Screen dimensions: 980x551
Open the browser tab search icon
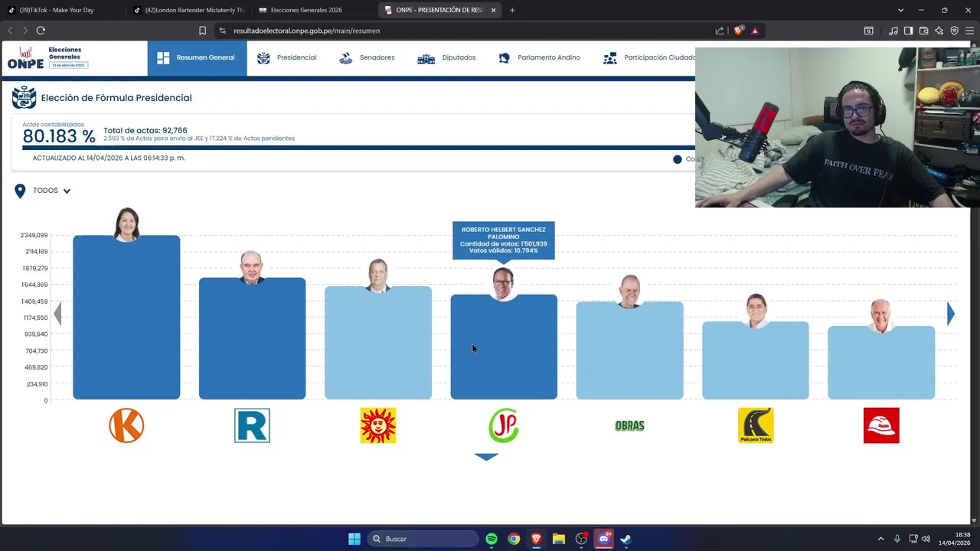[x=869, y=31]
